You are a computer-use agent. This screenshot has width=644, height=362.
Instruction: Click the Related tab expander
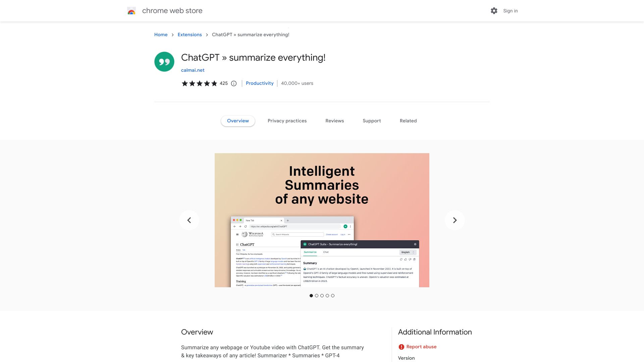click(408, 121)
